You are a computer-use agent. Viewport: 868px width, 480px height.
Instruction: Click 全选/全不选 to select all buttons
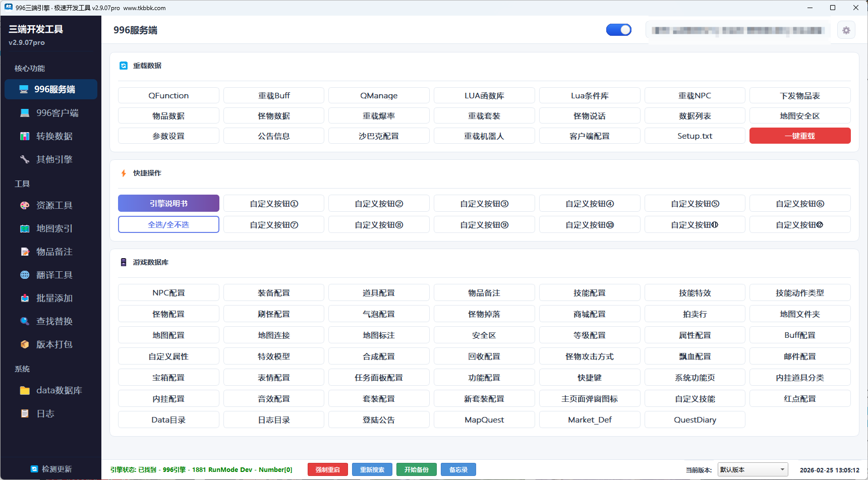tap(168, 224)
